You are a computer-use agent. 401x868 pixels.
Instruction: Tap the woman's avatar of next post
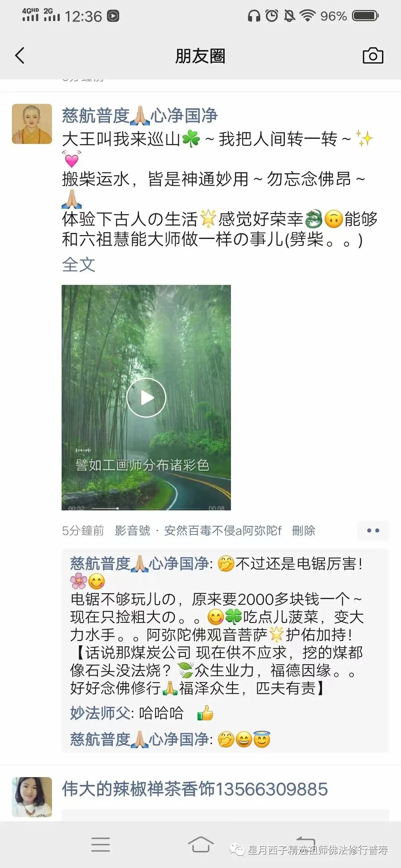pos(32,797)
